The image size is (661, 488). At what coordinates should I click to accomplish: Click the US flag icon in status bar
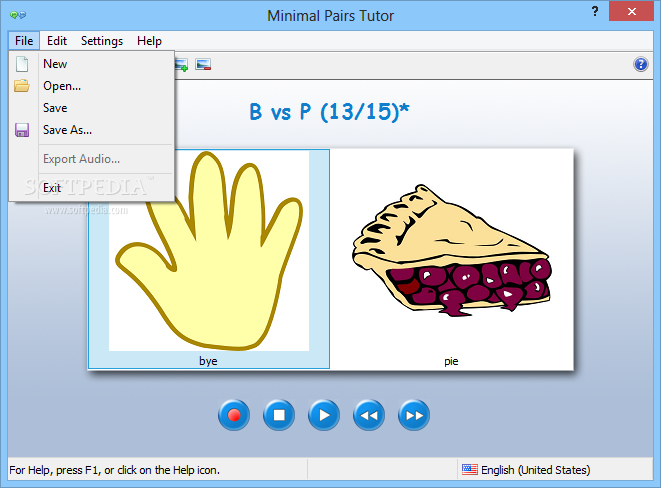coord(470,469)
